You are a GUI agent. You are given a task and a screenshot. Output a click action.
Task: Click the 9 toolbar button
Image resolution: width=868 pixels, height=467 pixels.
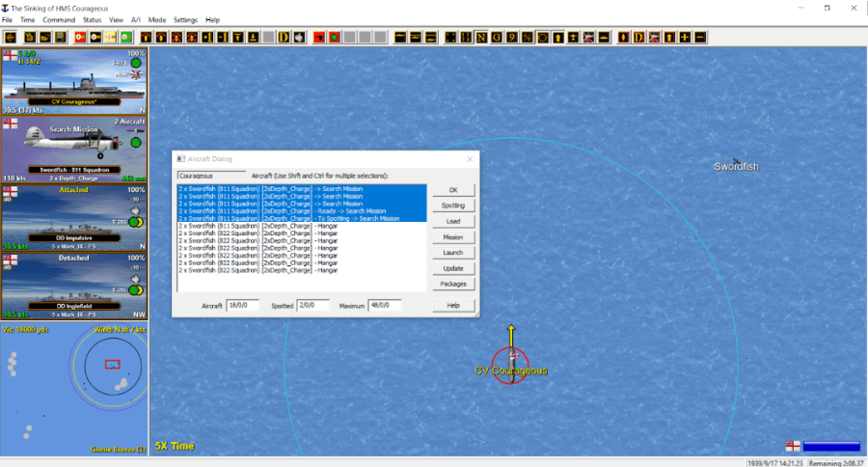[512, 37]
